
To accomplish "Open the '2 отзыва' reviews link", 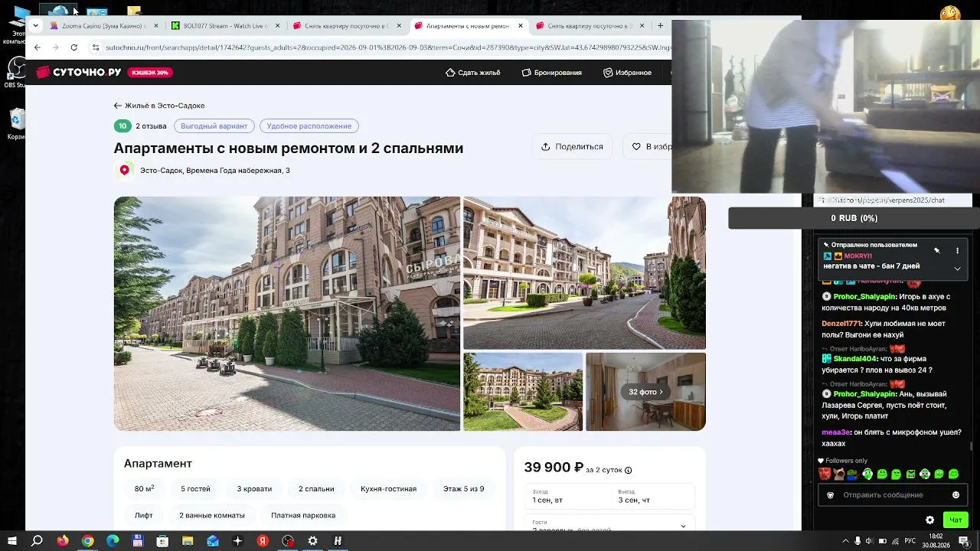I will click(x=151, y=126).
